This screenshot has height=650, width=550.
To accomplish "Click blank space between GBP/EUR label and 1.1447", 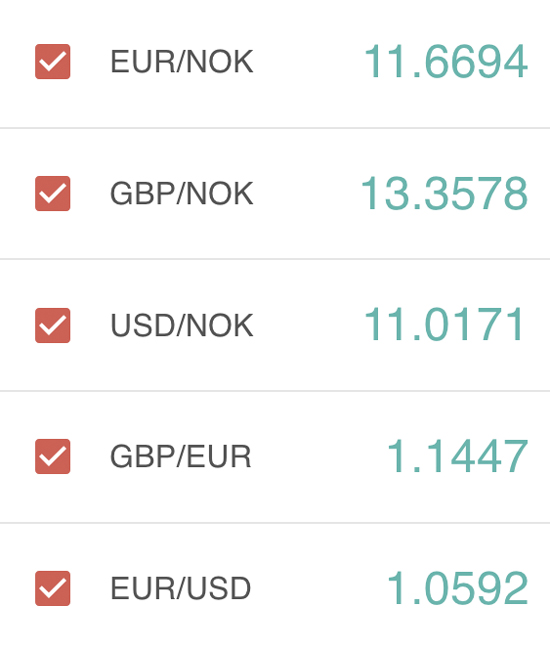I will click(319, 456).
